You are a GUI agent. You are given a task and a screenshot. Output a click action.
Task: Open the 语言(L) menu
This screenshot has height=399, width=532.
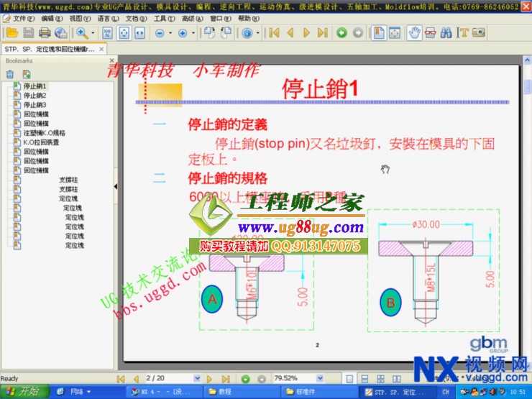tap(108, 19)
